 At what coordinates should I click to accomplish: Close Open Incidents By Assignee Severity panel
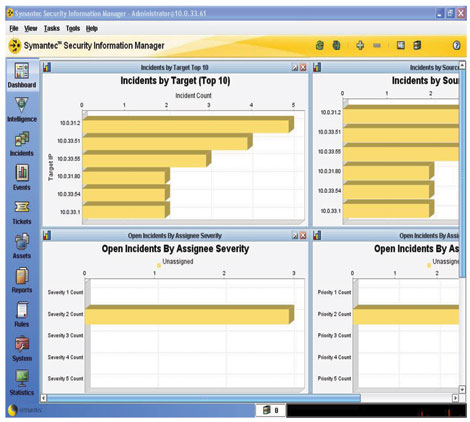(x=303, y=236)
